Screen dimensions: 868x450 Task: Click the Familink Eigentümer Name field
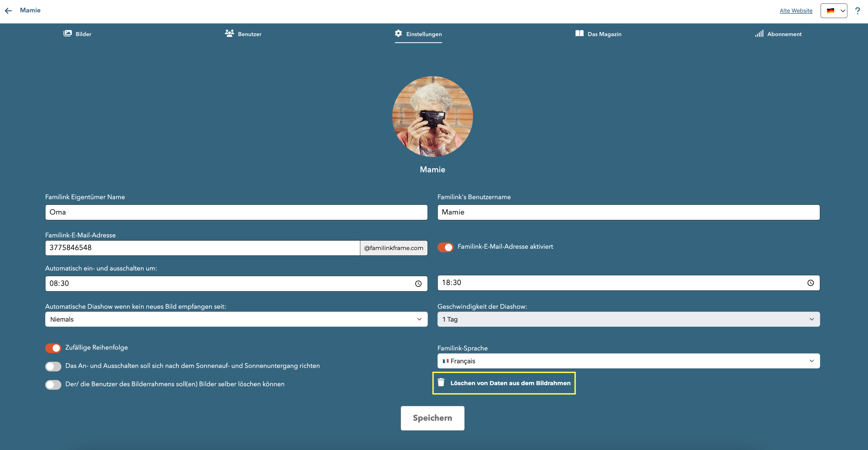236,212
